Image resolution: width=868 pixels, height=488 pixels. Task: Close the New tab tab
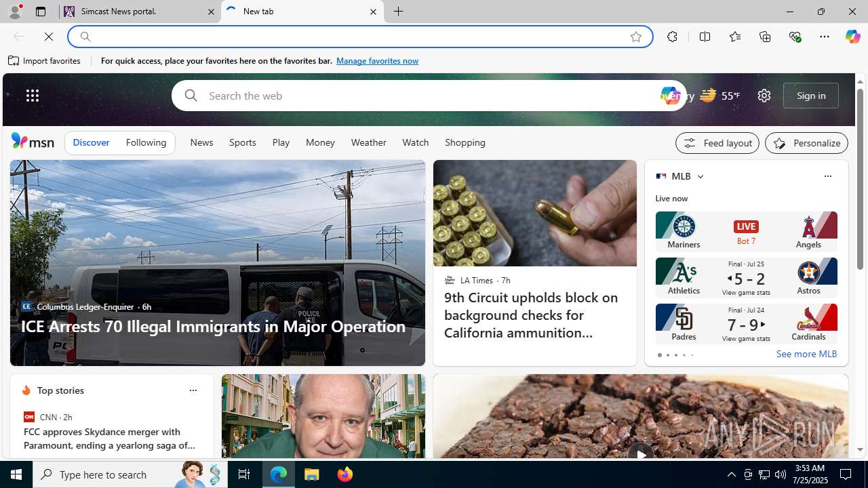(373, 12)
